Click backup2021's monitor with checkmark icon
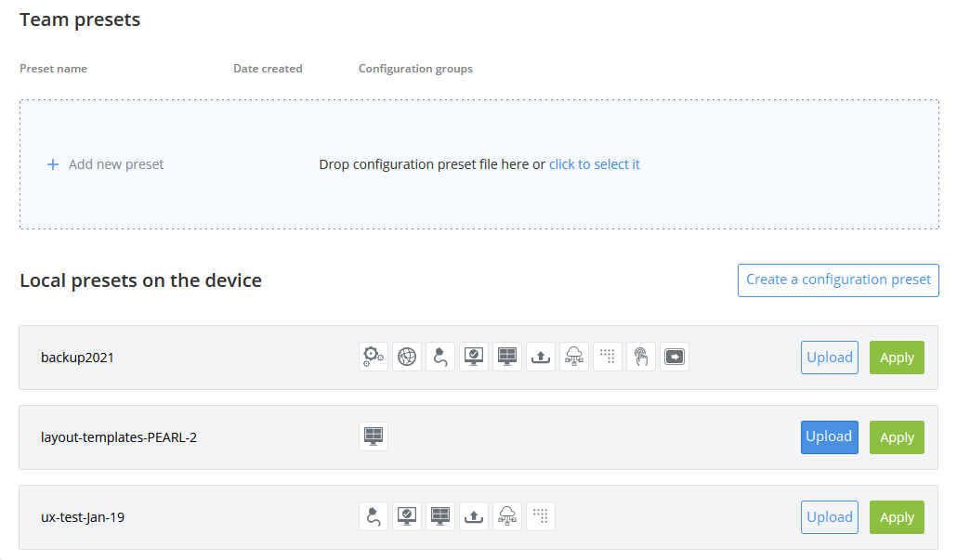The height and width of the screenshot is (560, 957). (x=474, y=357)
